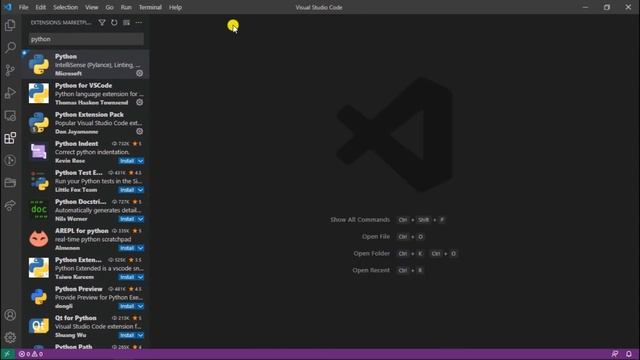640x360 pixels.
Task: Show errors and warnings in status bar
Action: pos(31,354)
